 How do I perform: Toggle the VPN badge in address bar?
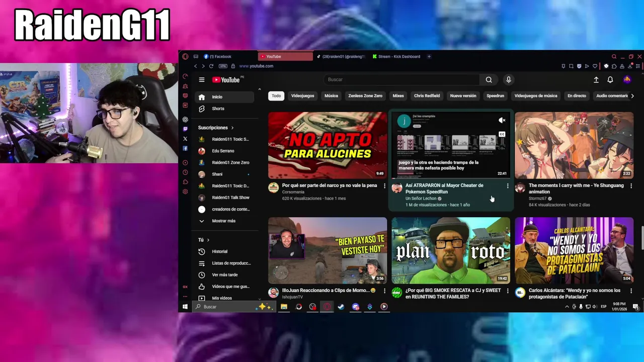tap(223, 66)
